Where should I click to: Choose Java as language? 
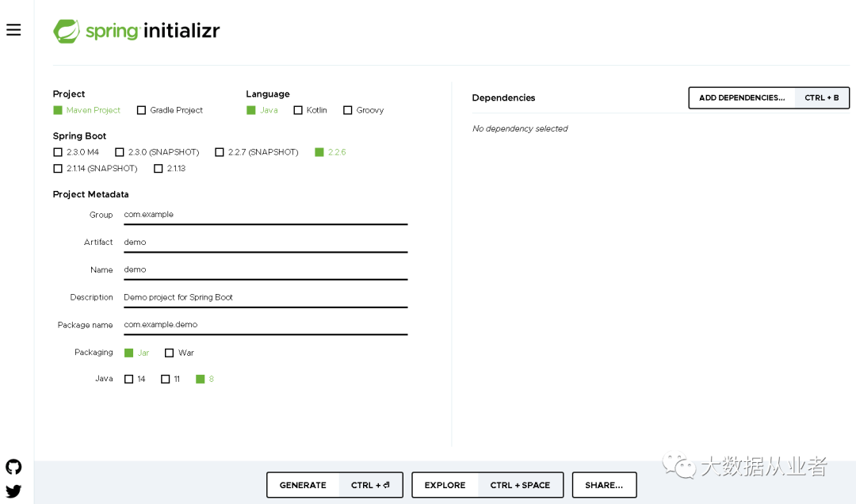click(x=262, y=110)
